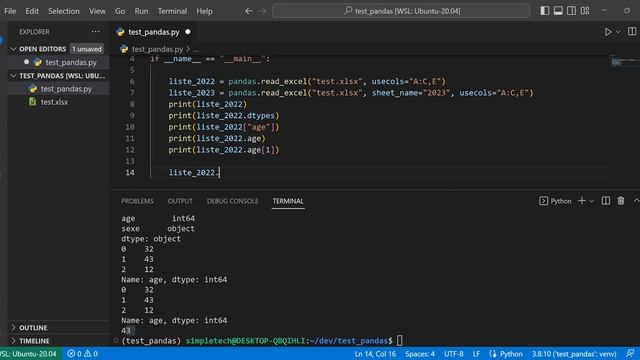Screen dimensions: 640x360
Task: Maximize the panel with the chevron up
Action: pyautogui.click(x=636, y=200)
